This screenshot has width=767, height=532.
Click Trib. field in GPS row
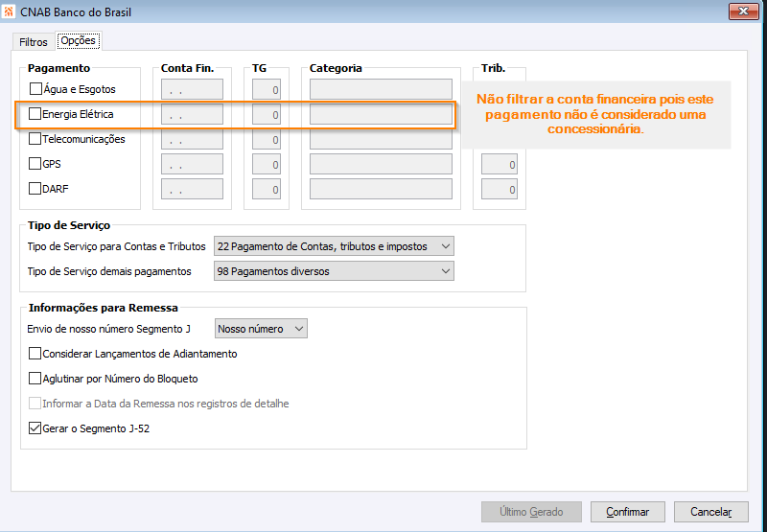pyautogui.click(x=499, y=164)
